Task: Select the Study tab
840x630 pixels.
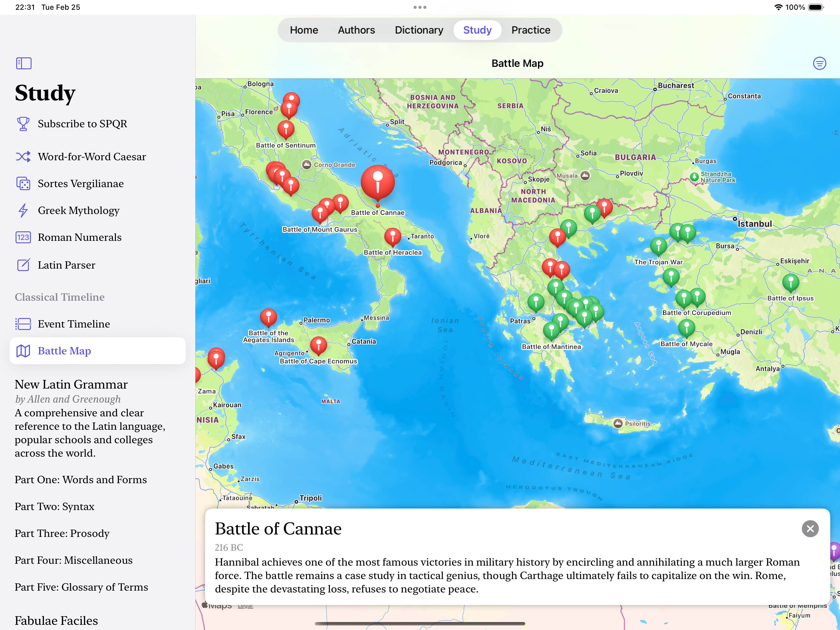Action: [x=477, y=30]
